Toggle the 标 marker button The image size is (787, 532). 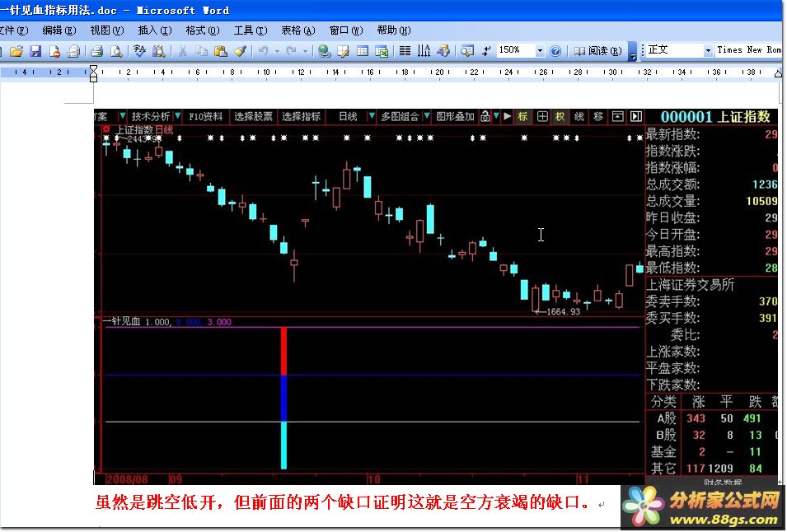[522, 116]
